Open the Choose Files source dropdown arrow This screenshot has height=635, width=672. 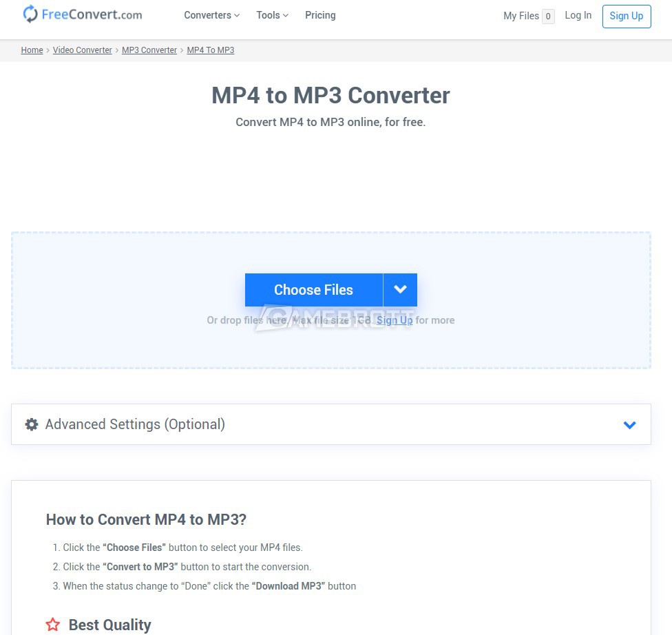click(x=400, y=289)
